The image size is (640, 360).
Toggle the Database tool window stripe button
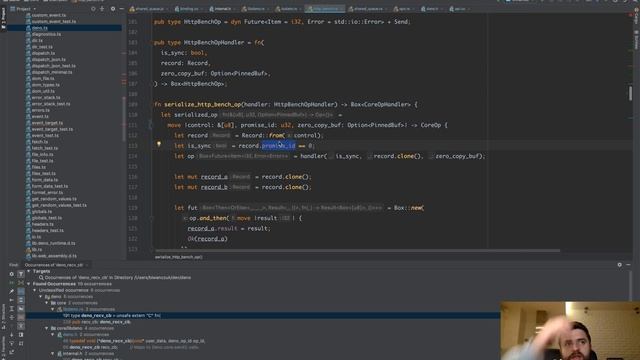[636, 40]
